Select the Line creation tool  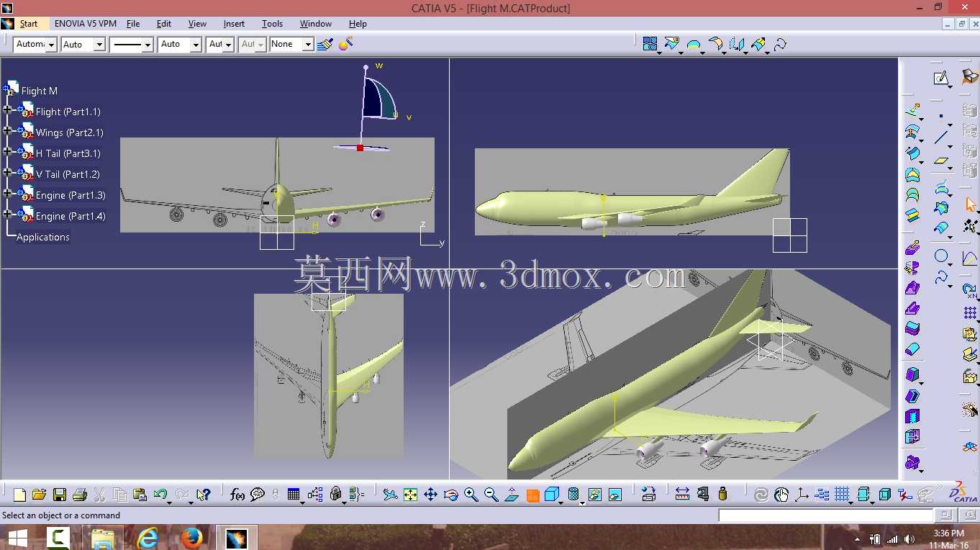point(941,137)
